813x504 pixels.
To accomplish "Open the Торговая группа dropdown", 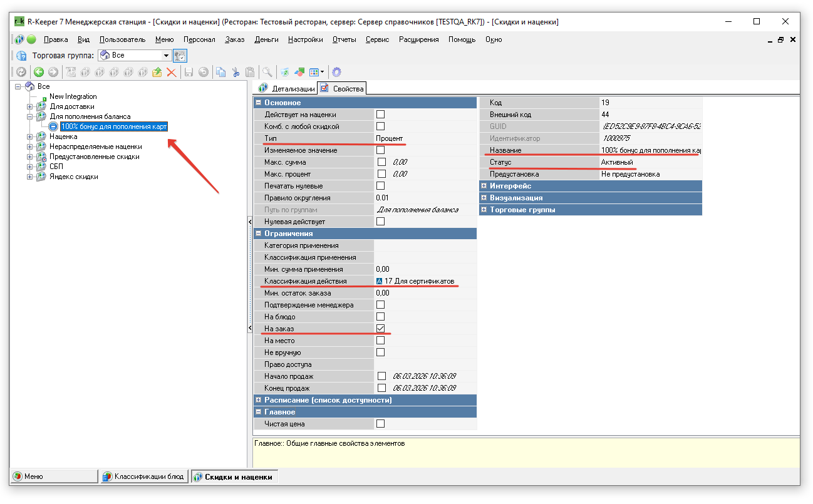I will 167,56.
